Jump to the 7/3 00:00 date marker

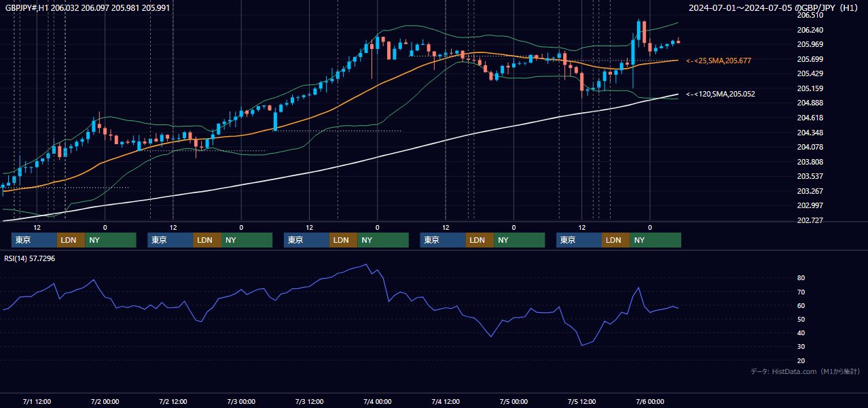pos(241,401)
